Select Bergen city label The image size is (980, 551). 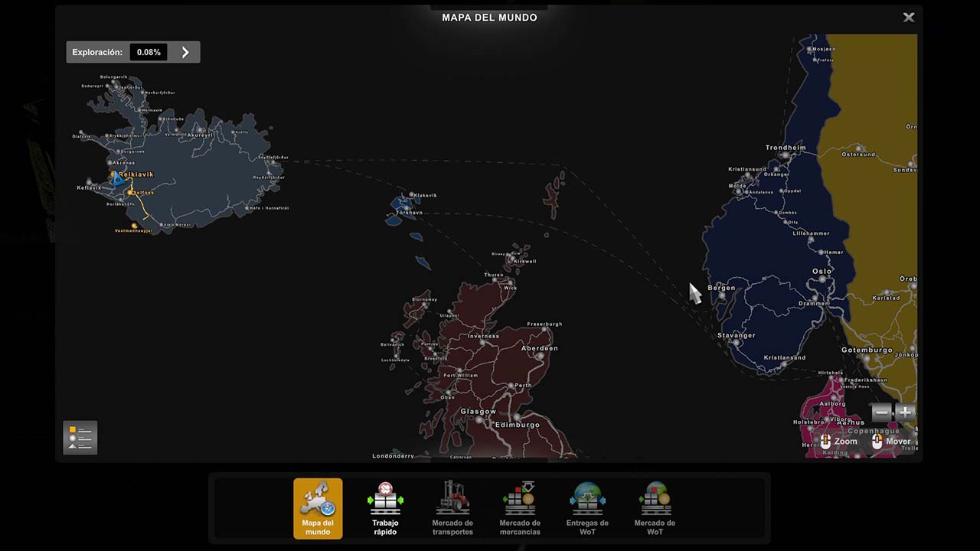(x=721, y=289)
